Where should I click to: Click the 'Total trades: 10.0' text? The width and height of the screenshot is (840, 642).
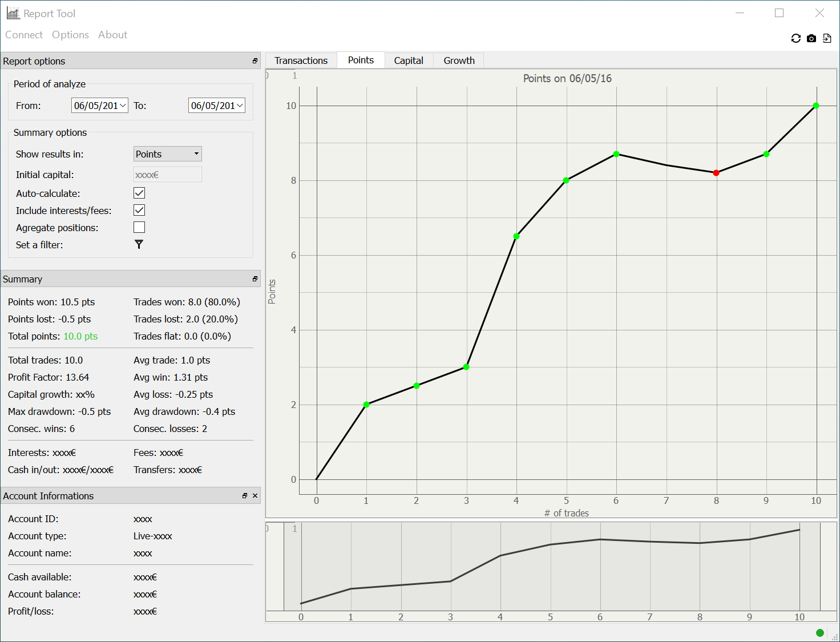(46, 360)
